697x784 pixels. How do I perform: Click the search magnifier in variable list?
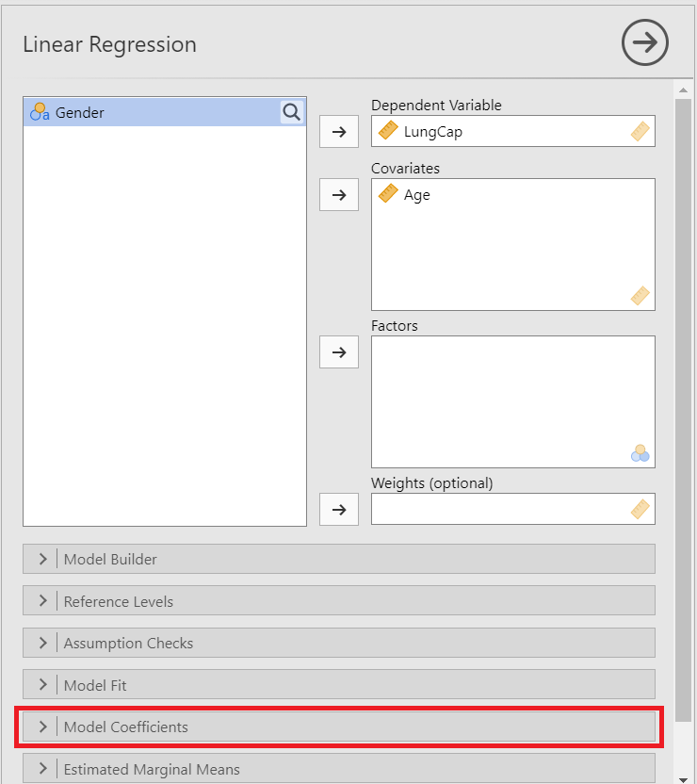tap(292, 112)
